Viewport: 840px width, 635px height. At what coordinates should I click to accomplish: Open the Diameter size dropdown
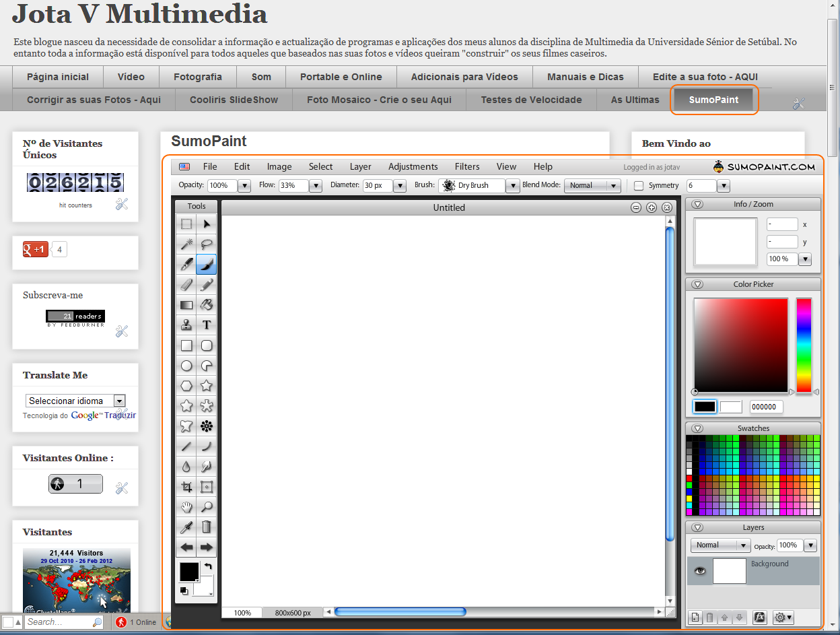[x=400, y=186]
